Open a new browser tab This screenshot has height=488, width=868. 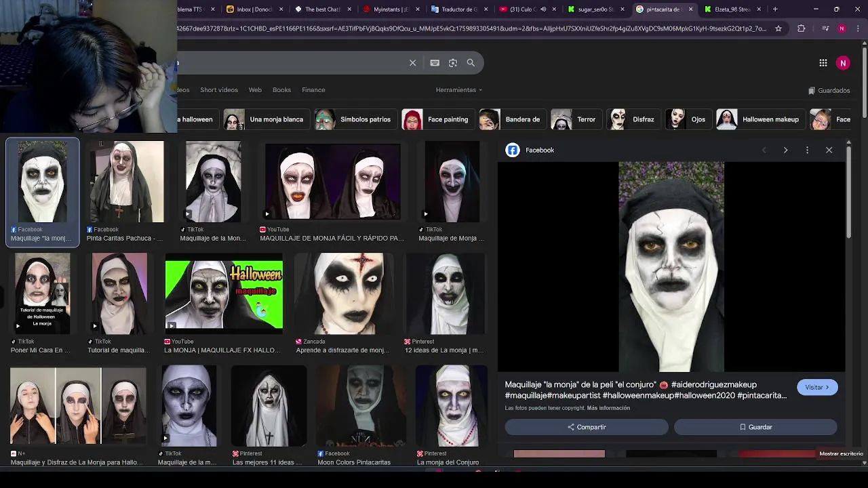775,9
